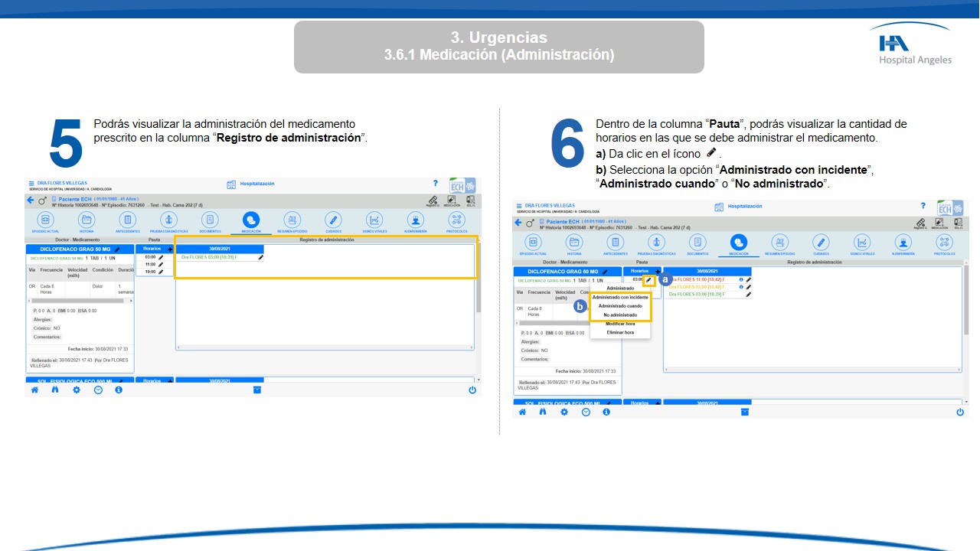980x551 pixels.
Task: Open Historia icon in step 6 screenshot
Action: (x=574, y=243)
